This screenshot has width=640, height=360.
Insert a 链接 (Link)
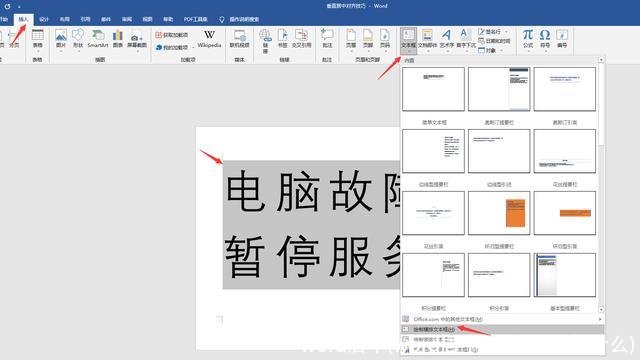(x=265, y=41)
